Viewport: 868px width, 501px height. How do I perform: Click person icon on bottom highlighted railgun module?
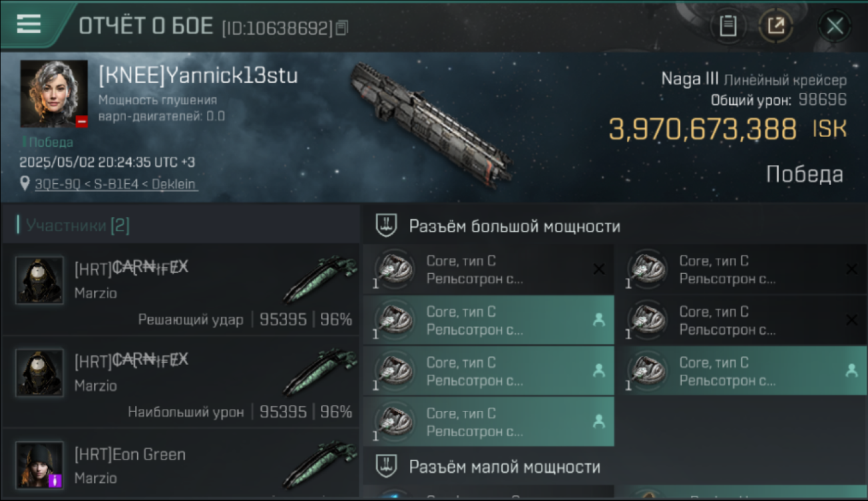[599, 422]
